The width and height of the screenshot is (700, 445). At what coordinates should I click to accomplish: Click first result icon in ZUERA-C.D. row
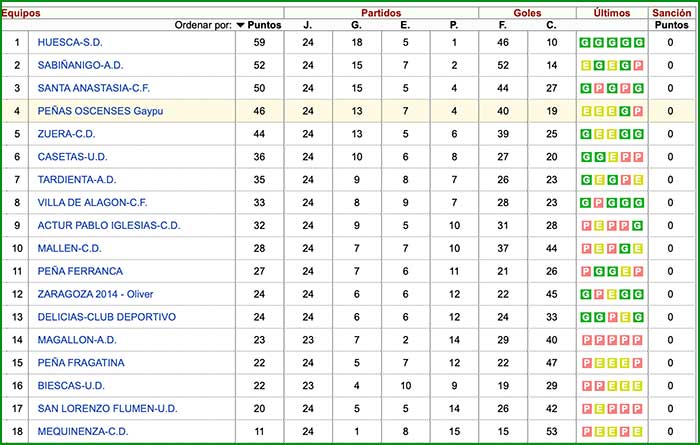click(584, 134)
